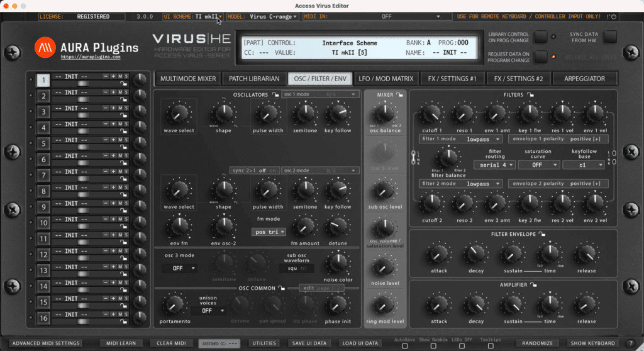Open Advanced MIDI Settings
644x351 pixels.
[46, 343]
